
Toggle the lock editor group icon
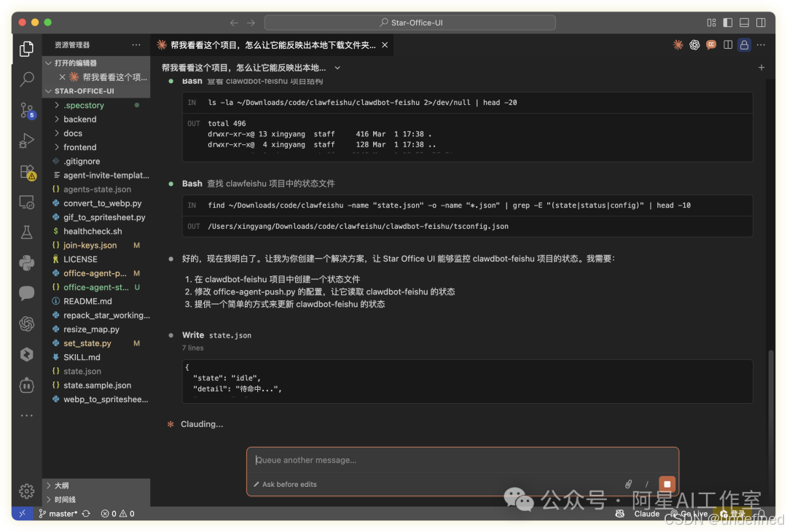pyautogui.click(x=744, y=45)
